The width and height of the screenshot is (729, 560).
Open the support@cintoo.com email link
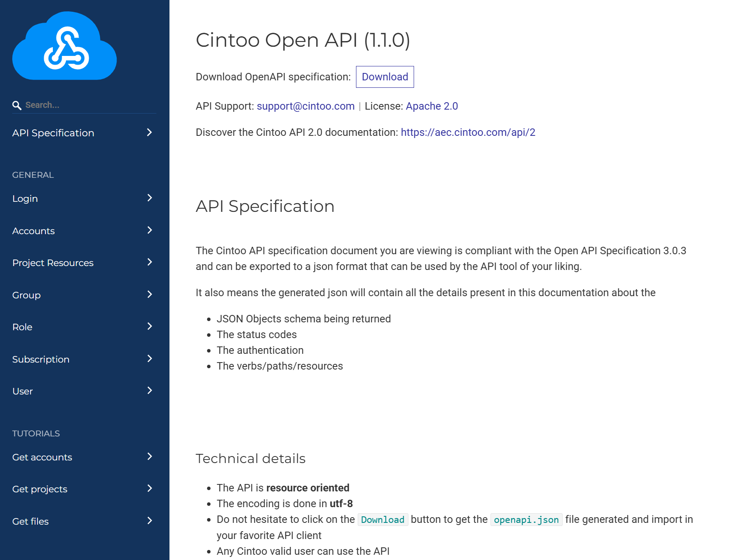(x=306, y=106)
